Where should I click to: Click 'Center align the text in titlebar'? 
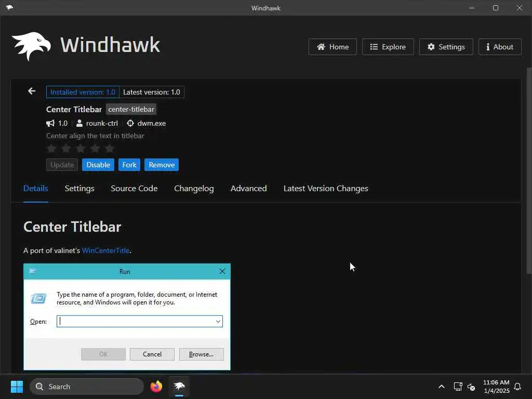[x=95, y=136]
